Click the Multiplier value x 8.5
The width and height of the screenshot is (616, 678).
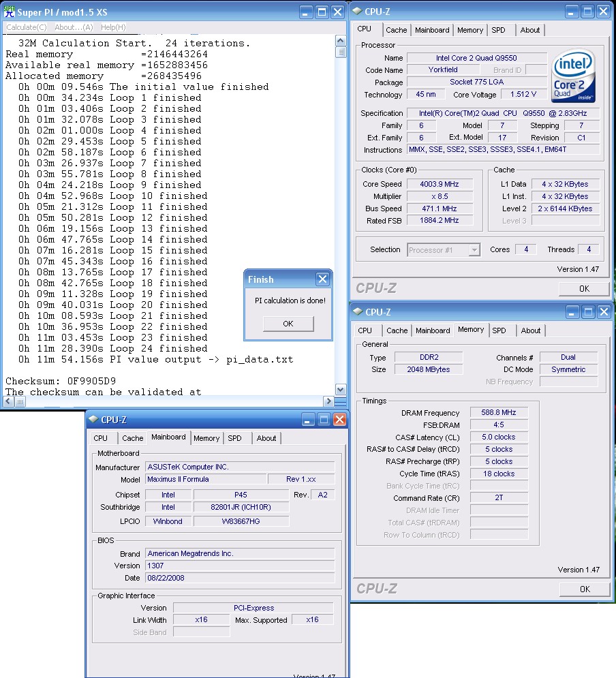coord(440,196)
